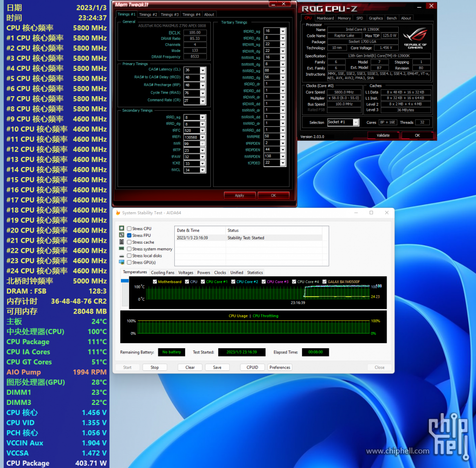Enable Stress system memory checkbox
476x468 pixels.
coord(129,249)
